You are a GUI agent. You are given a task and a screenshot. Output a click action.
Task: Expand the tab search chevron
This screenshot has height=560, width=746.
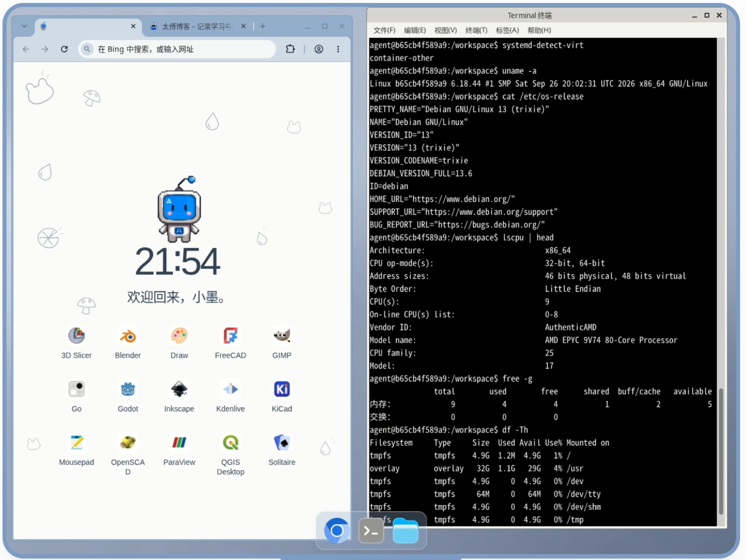pos(24,26)
